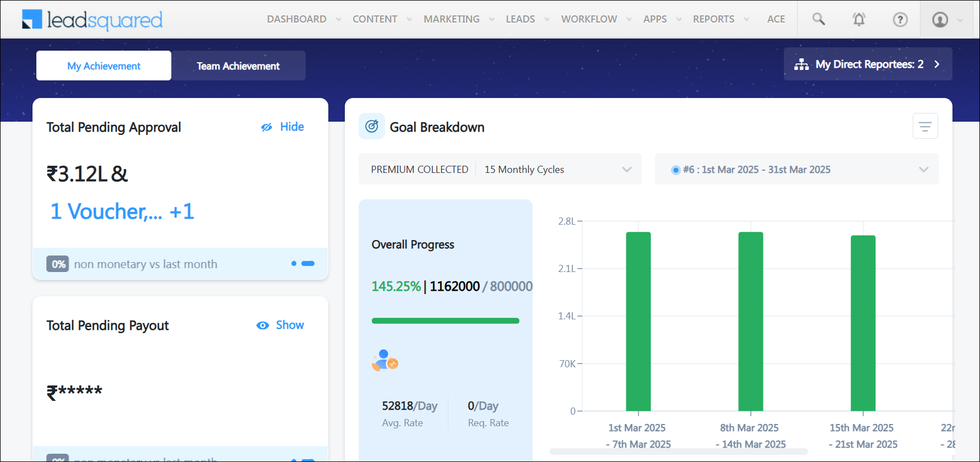Click the 0% non monetary badge
This screenshot has height=462, width=980.
58,264
